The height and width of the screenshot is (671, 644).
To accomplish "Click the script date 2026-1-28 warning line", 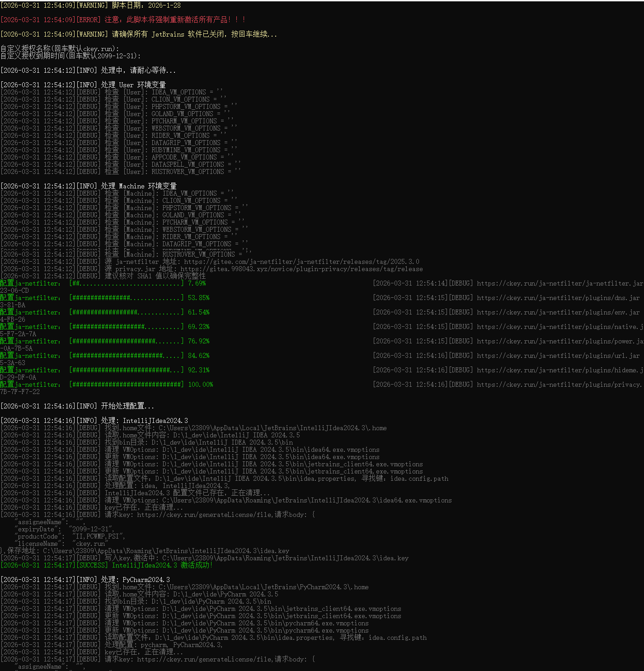I will point(90,5).
